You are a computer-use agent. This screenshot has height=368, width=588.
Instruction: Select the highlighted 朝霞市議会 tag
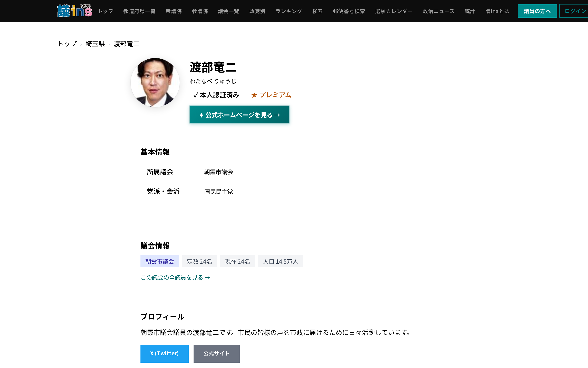[160, 261]
